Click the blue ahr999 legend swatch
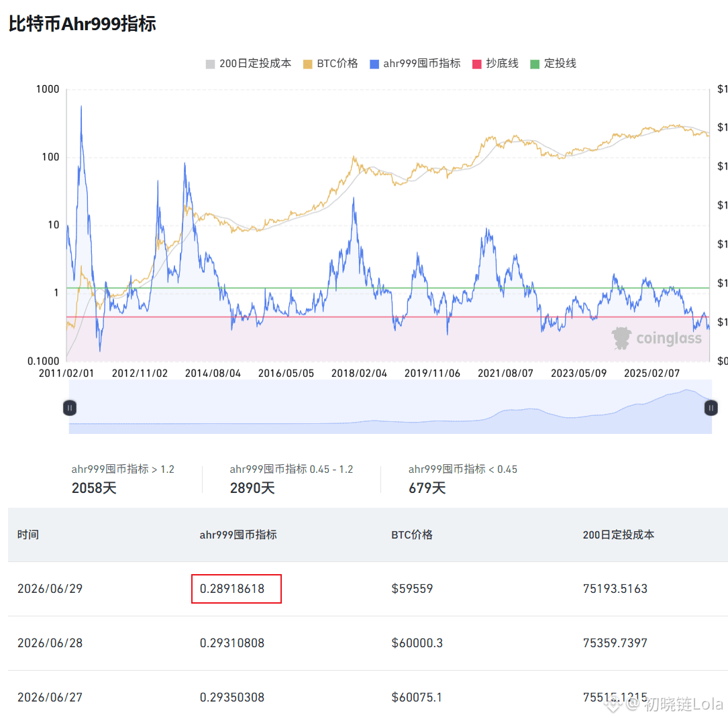The height and width of the screenshot is (721, 728). click(x=374, y=64)
